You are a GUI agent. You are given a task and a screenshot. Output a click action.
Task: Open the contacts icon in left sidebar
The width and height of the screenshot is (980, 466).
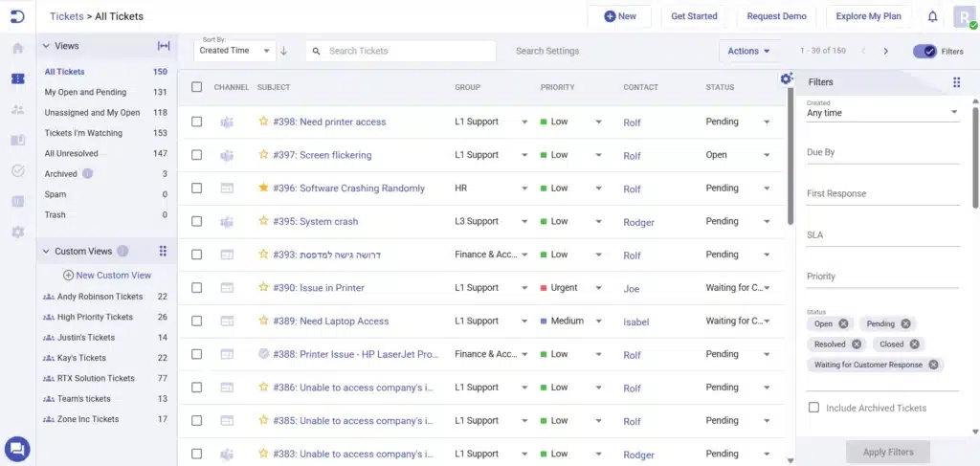(18, 109)
